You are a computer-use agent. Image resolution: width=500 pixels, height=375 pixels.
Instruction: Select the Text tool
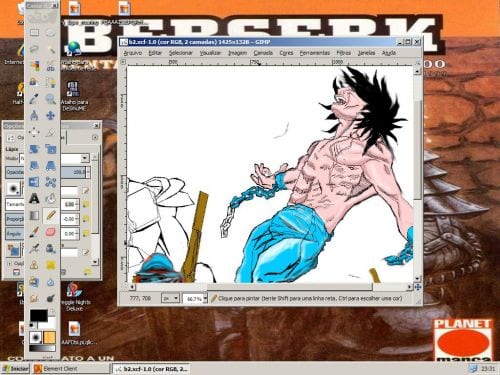coord(34,199)
